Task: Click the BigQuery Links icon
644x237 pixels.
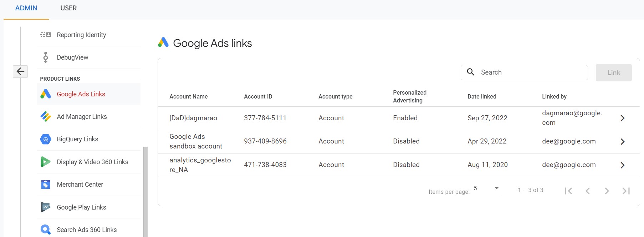Action: pyautogui.click(x=45, y=139)
